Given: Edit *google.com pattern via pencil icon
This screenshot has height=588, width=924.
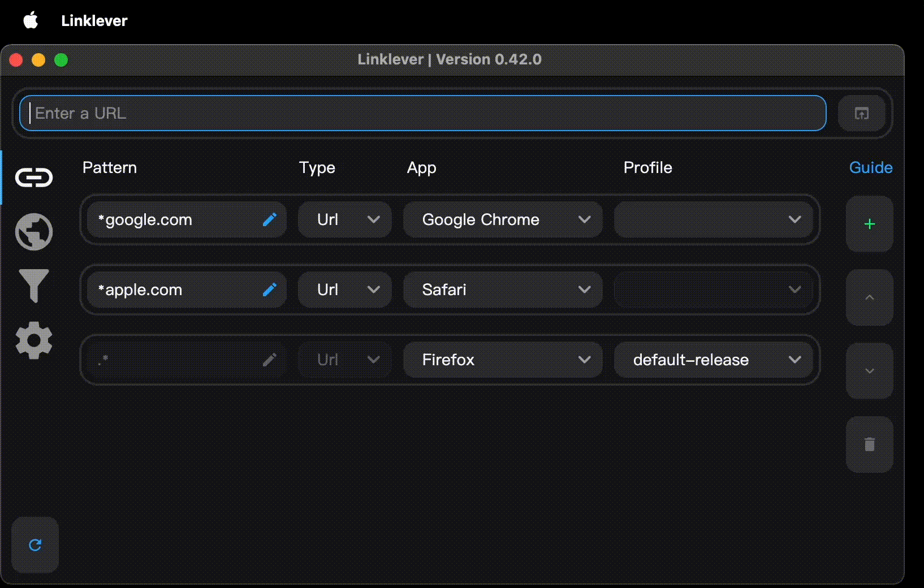Looking at the screenshot, I should tap(270, 219).
